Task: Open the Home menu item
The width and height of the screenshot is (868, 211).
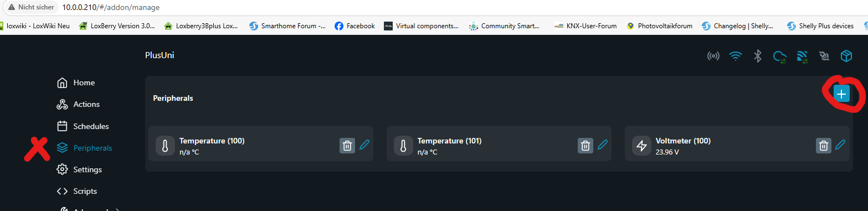Action: click(x=76, y=83)
